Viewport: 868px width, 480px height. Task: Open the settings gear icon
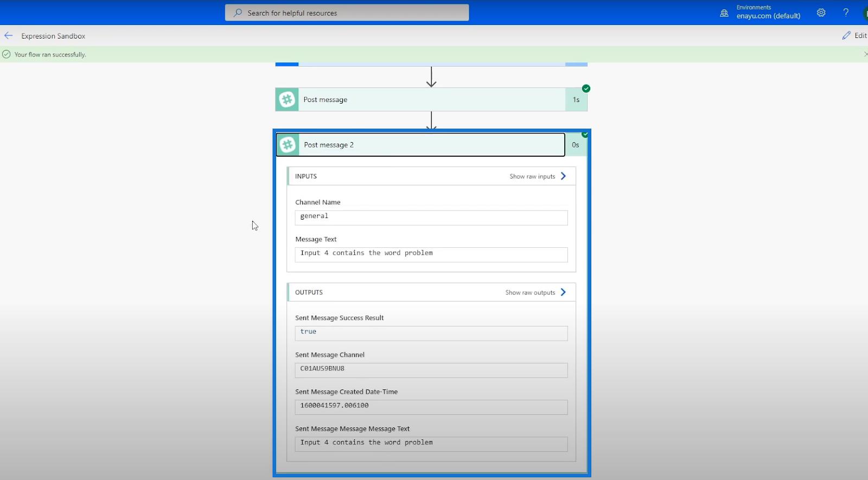(821, 12)
